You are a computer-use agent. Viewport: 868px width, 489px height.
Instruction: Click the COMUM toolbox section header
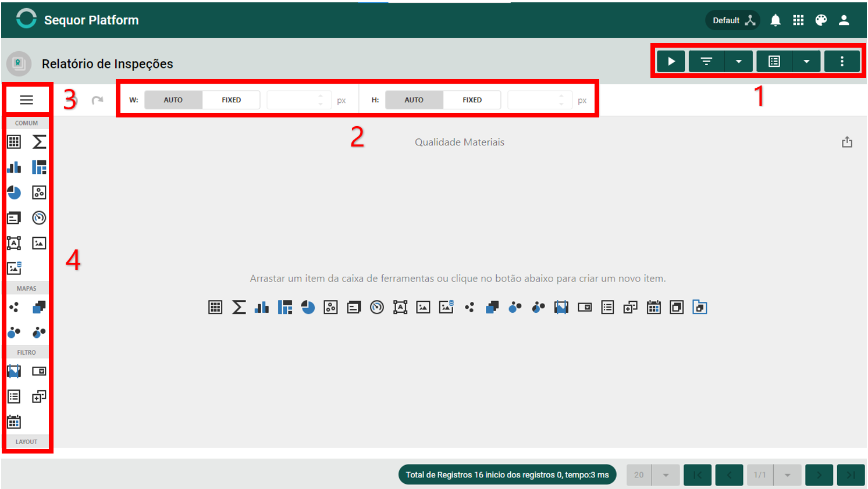(27, 123)
